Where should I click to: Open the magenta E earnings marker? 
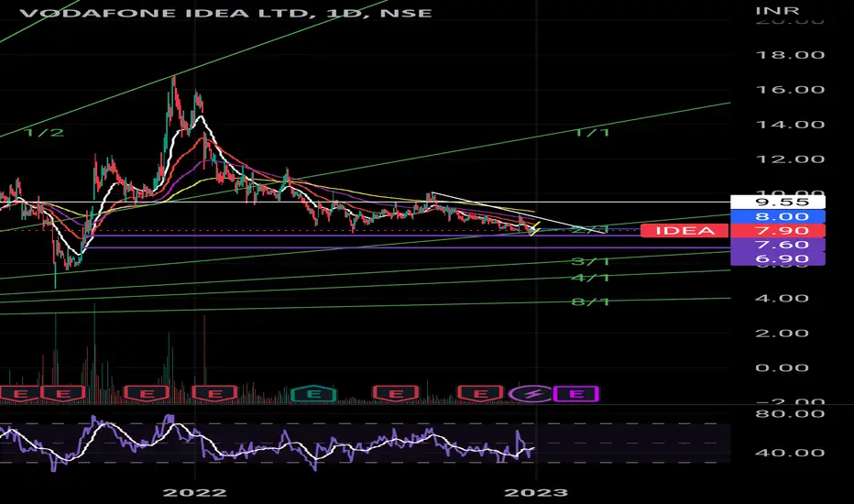click(576, 393)
